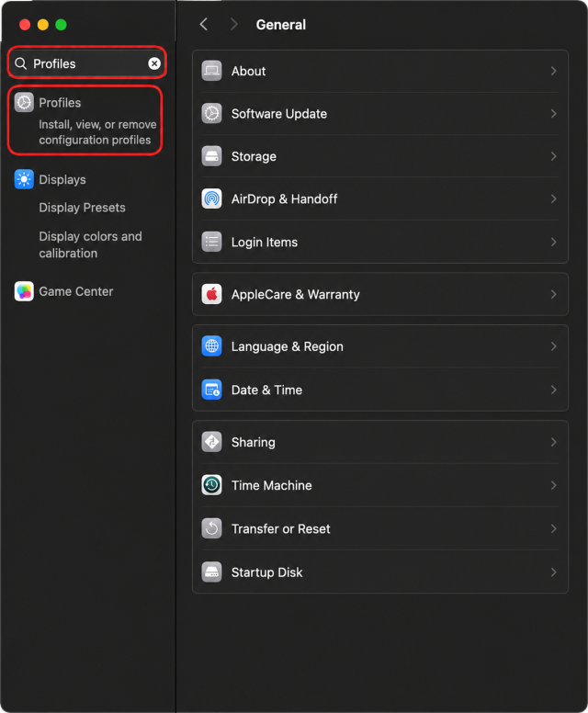Click the yellow minimize window button
588x713 pixels.
[43, 25]
